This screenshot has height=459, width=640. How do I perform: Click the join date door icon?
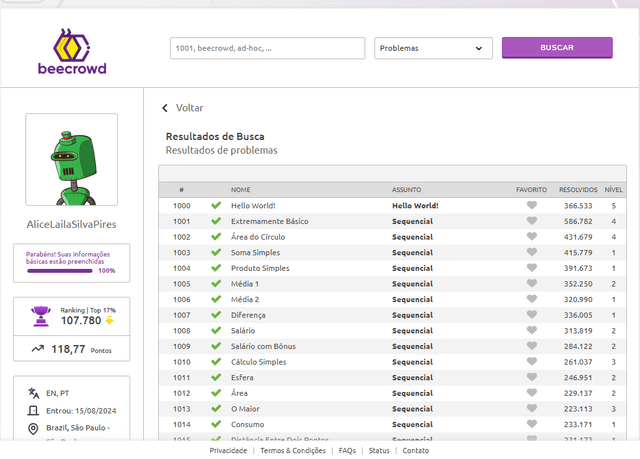click(x=33, y=410)
